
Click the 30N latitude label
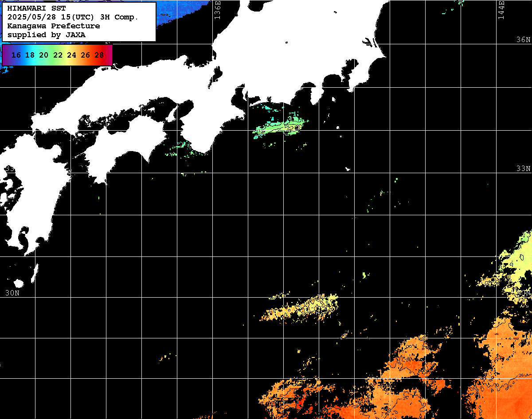click(x=12, y=293)
